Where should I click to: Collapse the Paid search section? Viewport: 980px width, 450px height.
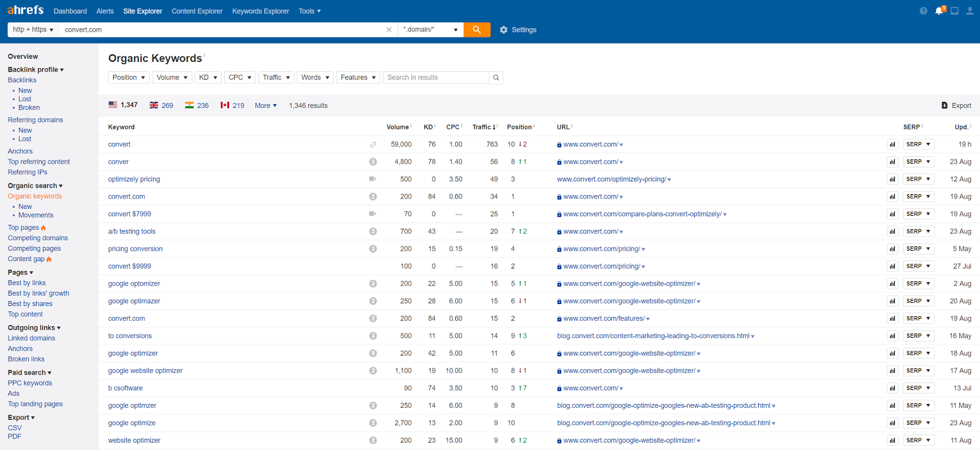pos(29,373)
